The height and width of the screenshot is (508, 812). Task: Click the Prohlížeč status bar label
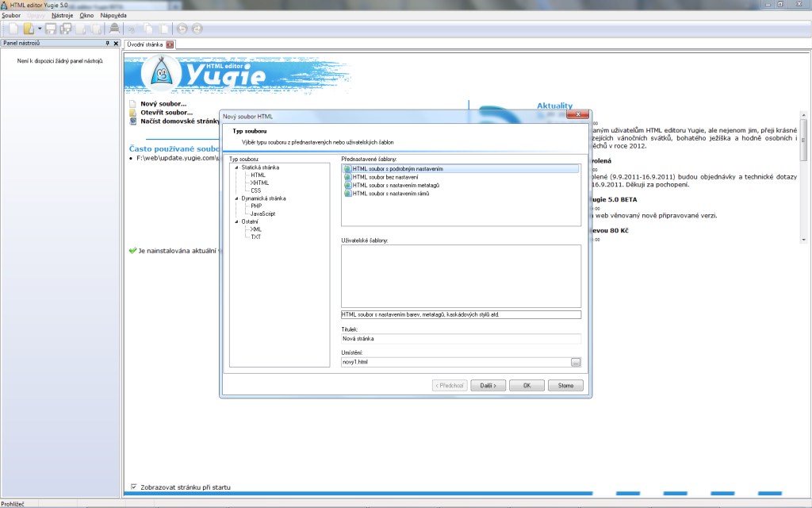[x=13, y=504]
